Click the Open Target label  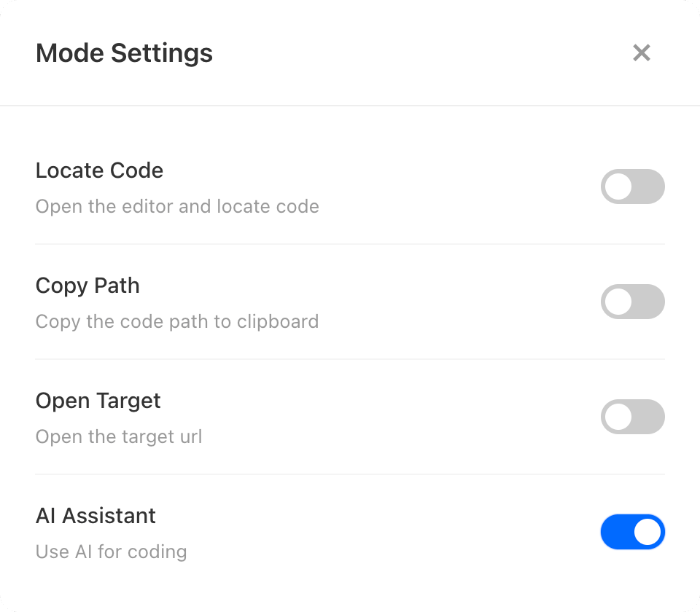(x=98, y=401)
